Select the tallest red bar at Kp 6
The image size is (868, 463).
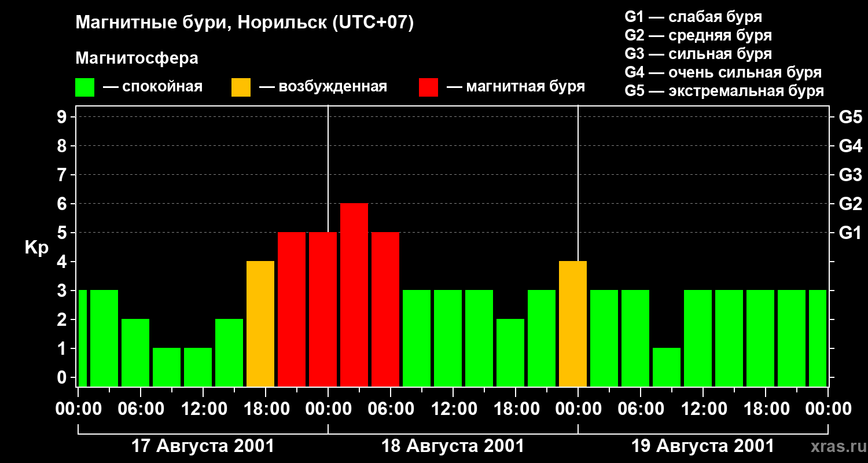[x=354, y=295]
